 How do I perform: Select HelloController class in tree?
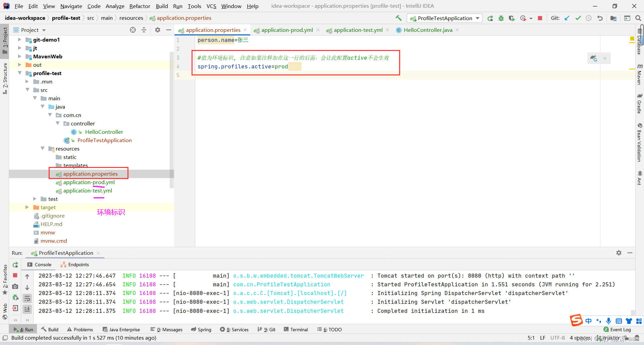point(104,132)
